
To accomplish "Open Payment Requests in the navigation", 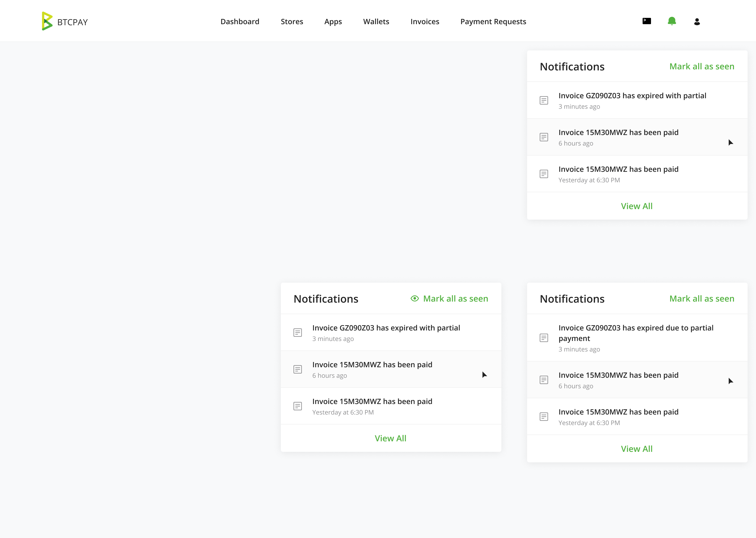I will [493, 22].
